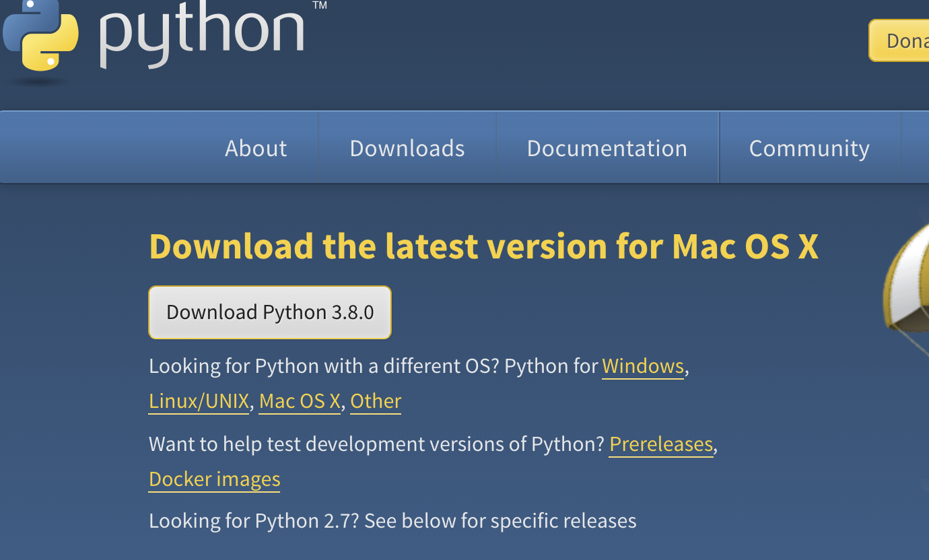Click the 'Looking for Python 2.7?' text
The image size is (929, 560).
[392, 521]
